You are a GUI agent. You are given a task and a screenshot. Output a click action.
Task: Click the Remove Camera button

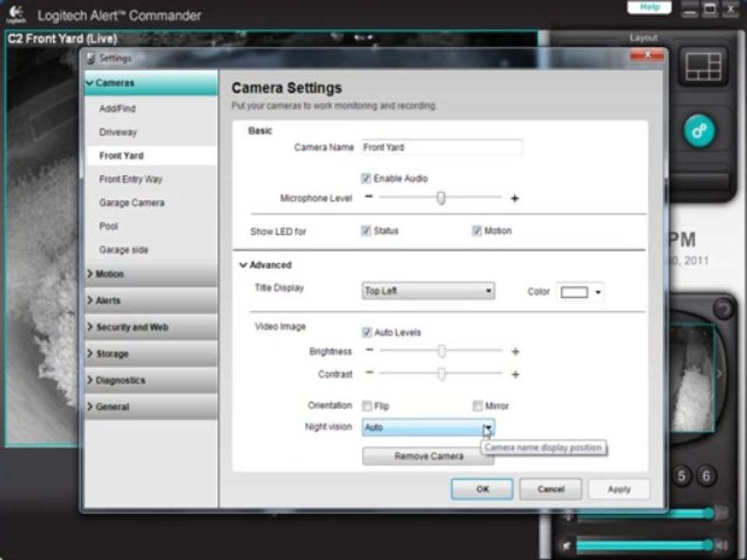(428, 457)
